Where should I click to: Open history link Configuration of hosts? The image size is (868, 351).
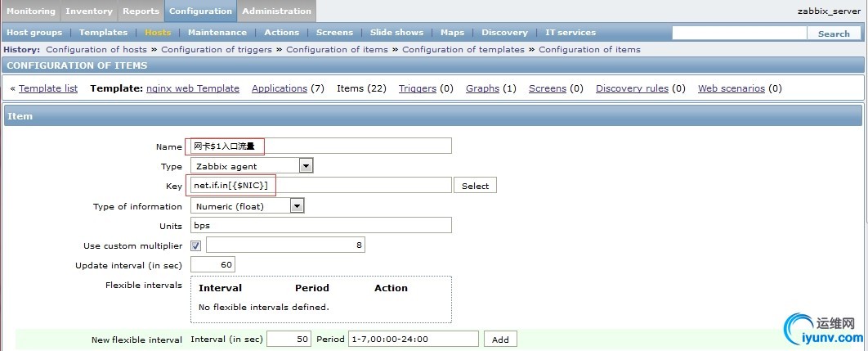[96, 49]
